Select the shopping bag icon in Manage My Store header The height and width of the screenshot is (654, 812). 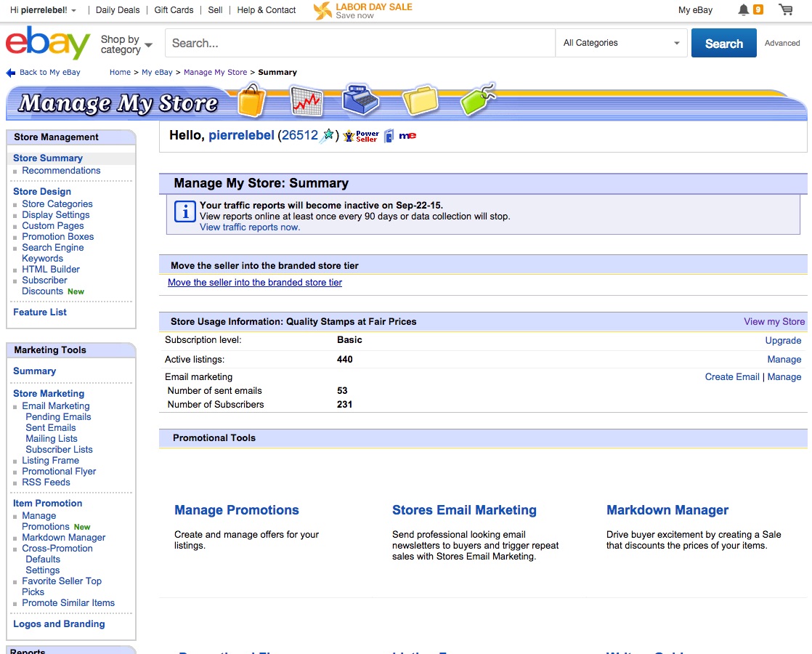(x=251, y=102)
